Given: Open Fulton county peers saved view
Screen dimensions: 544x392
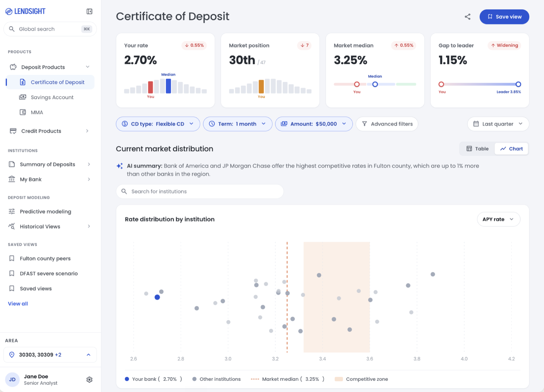Looking at the screenshot, I should click(45, 258).
